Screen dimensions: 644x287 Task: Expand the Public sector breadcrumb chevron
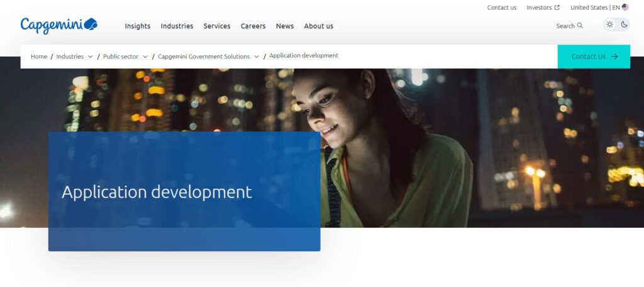(x=145, y=57)
